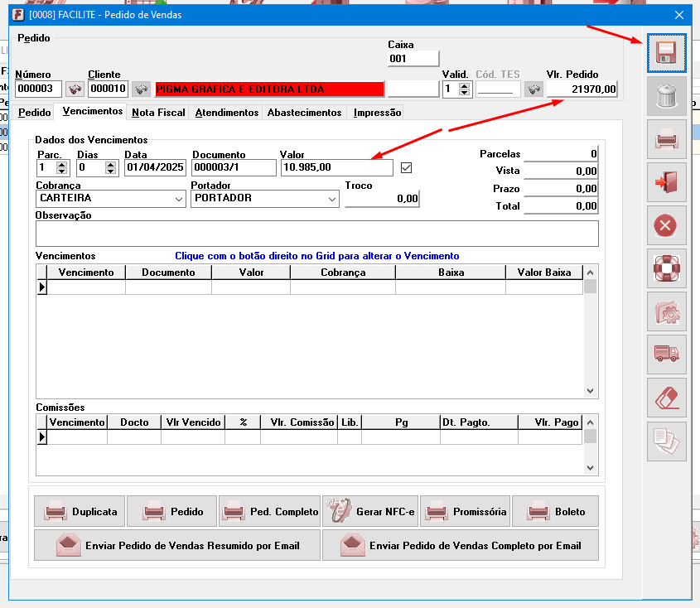Search Cód. TES with binoculars icon

click(x=533, y=89)
